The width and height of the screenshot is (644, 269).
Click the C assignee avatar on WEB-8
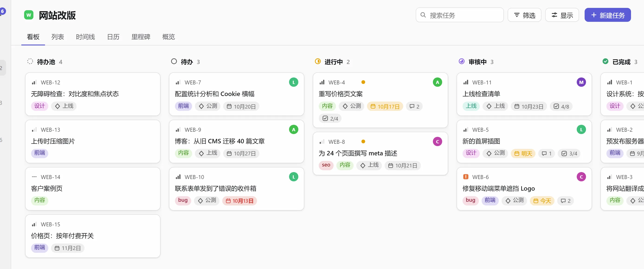pyautogui.click(x=438, y=141)
